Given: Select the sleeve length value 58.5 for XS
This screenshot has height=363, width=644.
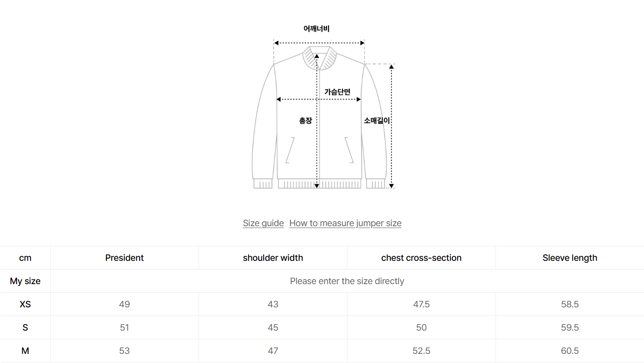Looking at the screenshot, I should (570, 304).
